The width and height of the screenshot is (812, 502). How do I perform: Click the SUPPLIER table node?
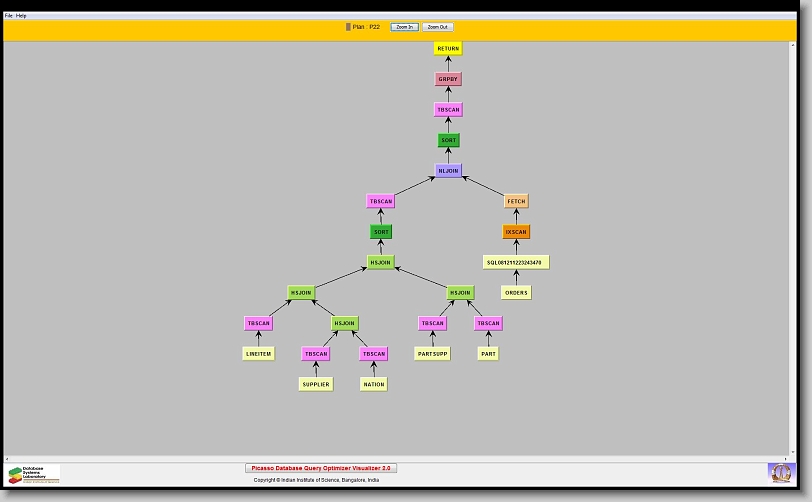point(316,384)
